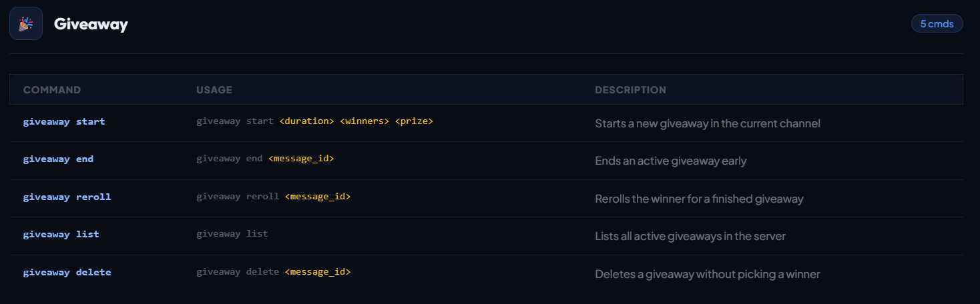Click 'Deletes a giveaway without picking a winner' text
This screenshot has height=304, width=980.
click(707, 274)
